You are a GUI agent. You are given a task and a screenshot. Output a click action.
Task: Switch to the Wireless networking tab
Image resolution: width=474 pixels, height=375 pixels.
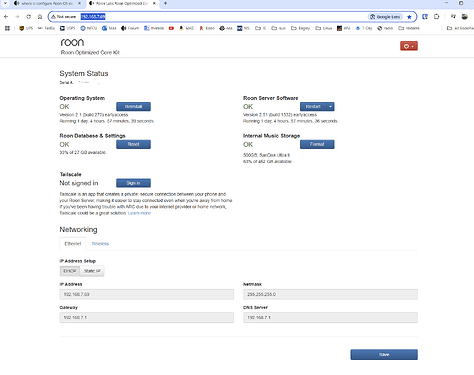click(x=100, y=244)
